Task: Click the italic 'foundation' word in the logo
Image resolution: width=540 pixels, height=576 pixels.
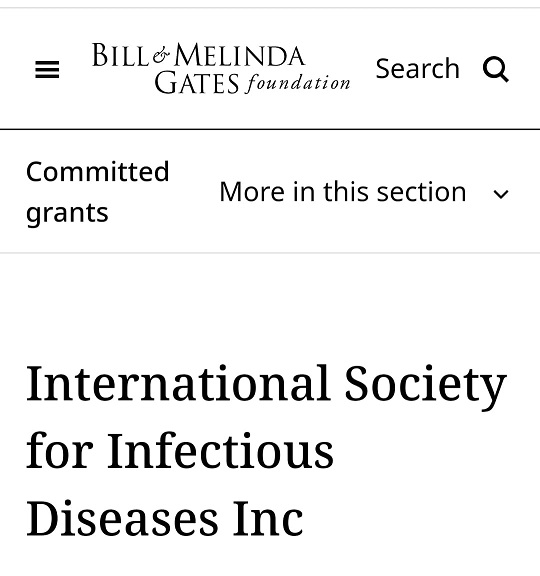Action: [x=298, y=83]
